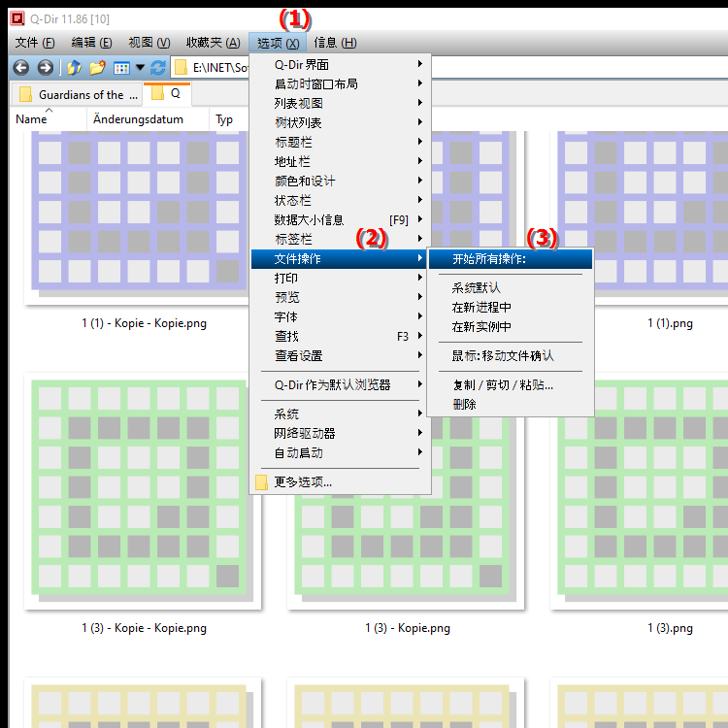Screen dimensions: 728x728
Task: Click the folder icon in address bar
Action: pos(181,68)
